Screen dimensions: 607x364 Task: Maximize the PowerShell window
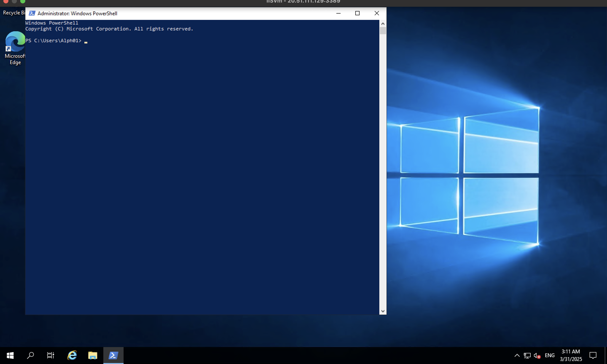pyautogui.click(x=357, y=13)
